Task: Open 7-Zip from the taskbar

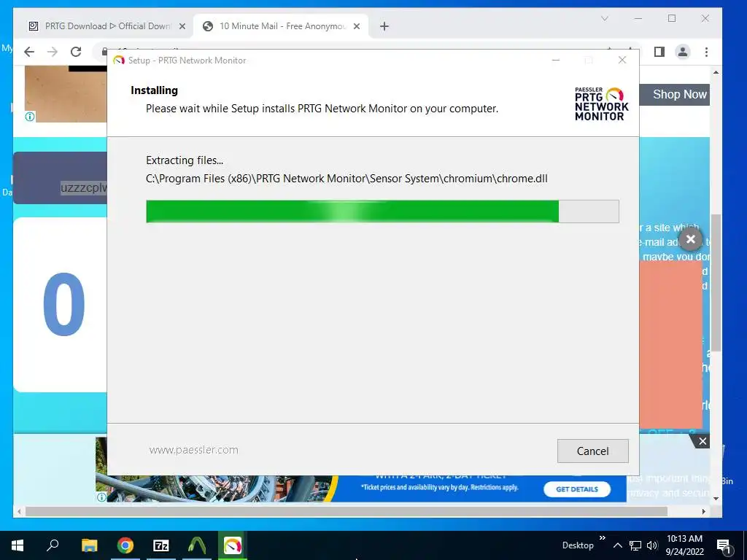Action: coord(161,545)
